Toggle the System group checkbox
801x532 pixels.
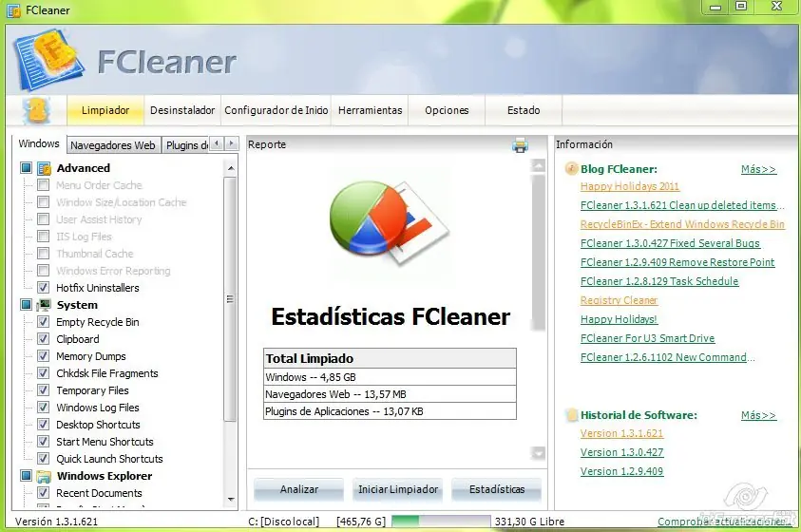(x=26, y=304)
